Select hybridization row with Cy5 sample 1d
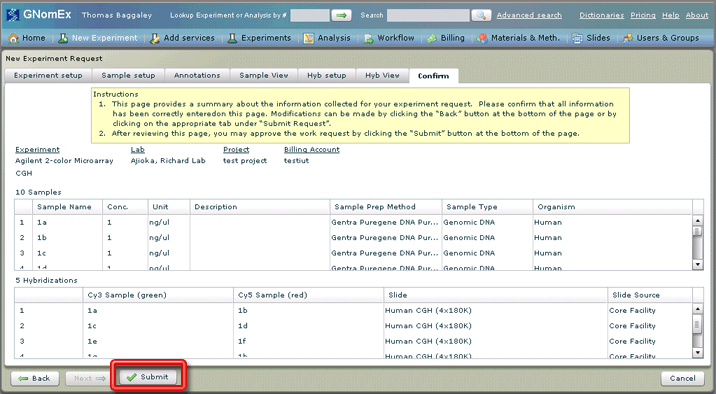The height and width of the screenshot is (394, 716). pos(353,326)
